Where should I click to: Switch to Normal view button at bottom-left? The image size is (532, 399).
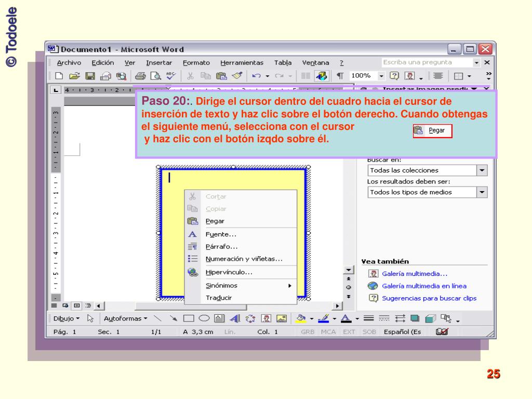click(54, 305)
